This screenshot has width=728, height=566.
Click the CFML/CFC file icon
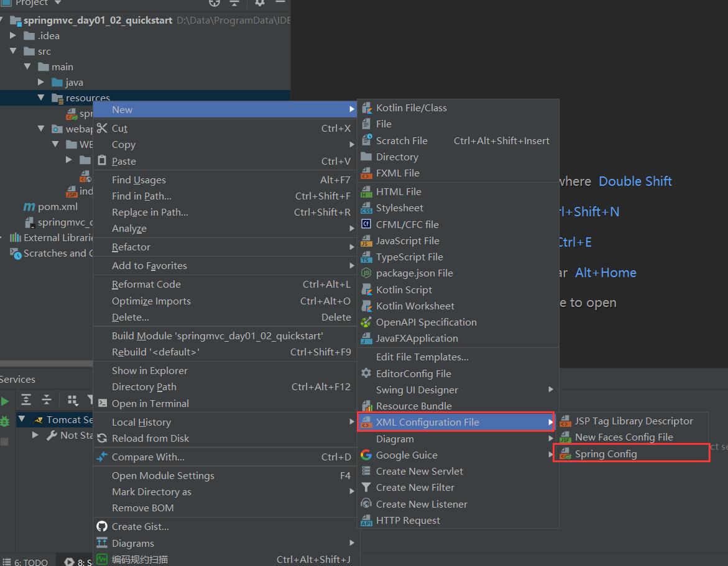[366, 224]
